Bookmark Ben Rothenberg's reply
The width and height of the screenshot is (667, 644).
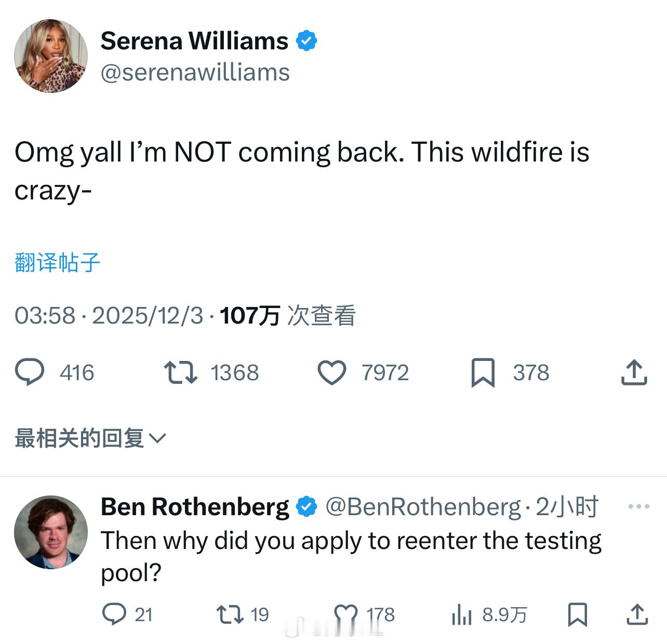577,614
